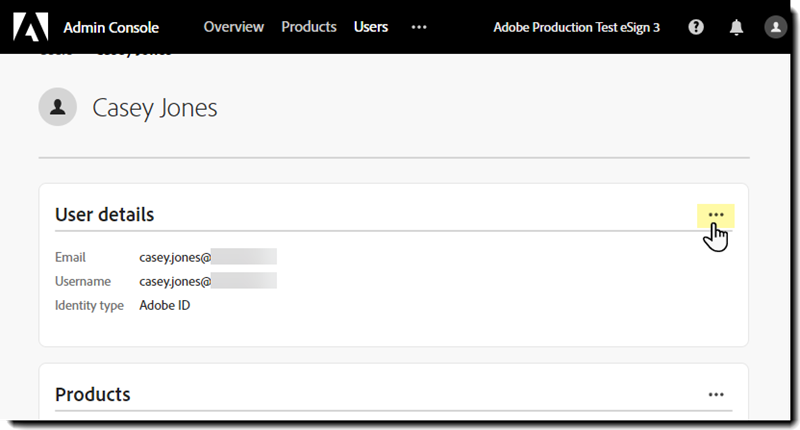Click Casey Jones's user avatar picture

click(x=58, y=107)
